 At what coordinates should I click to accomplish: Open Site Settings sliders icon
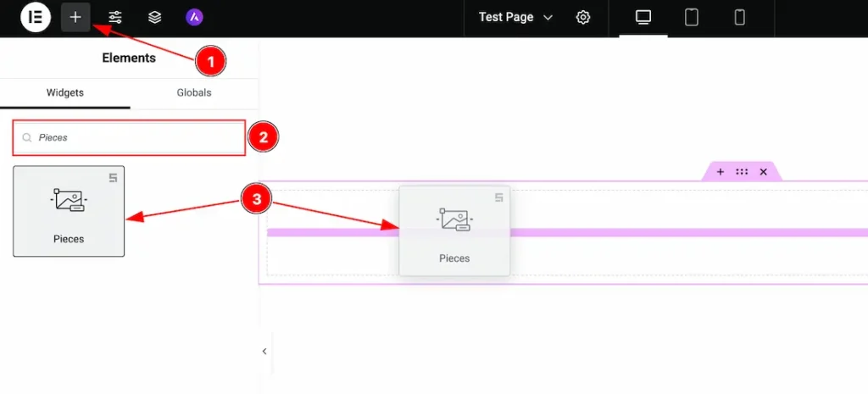(x=115, y=17)
